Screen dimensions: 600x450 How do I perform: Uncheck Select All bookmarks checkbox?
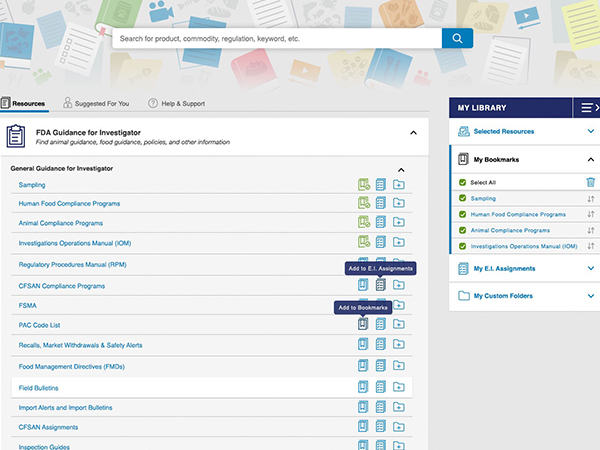click(x=462, y=183)
